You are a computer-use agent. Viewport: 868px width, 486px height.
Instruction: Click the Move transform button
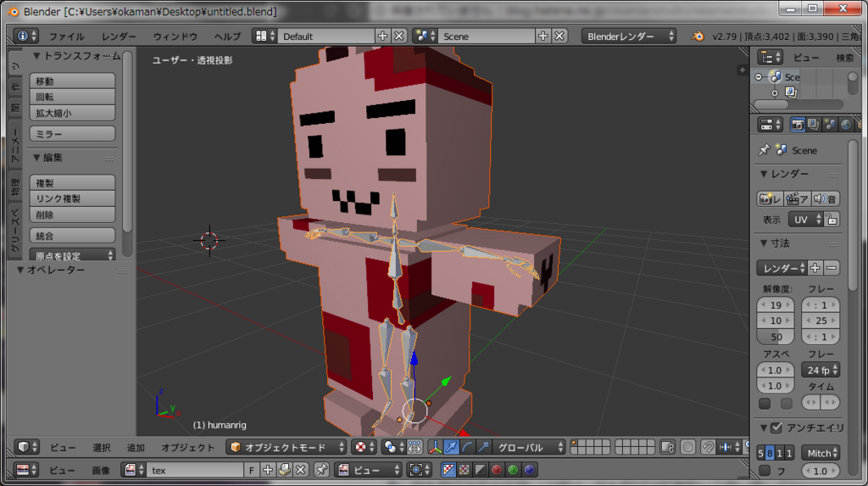pos(73,81)
